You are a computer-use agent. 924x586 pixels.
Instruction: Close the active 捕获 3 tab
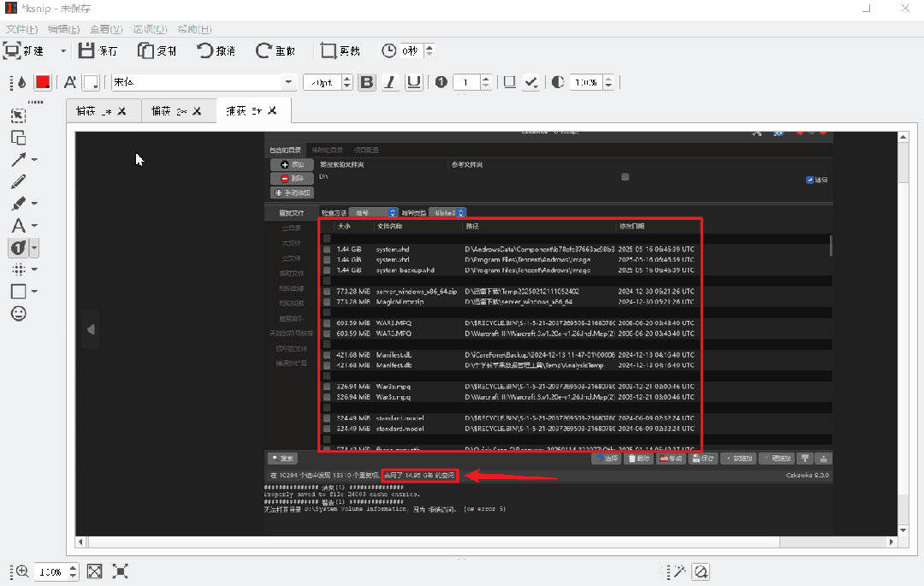(272, 110)
